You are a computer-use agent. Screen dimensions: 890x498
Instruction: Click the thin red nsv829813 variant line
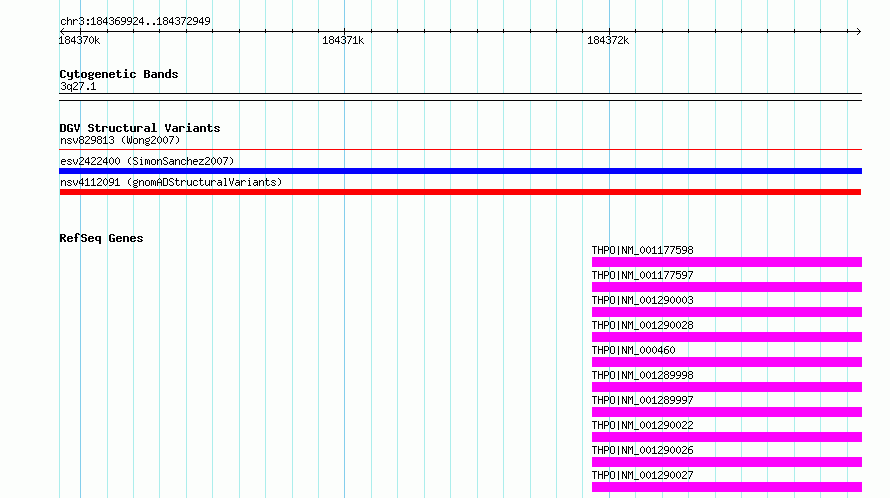pyautogui.click(x=460, y=150)
